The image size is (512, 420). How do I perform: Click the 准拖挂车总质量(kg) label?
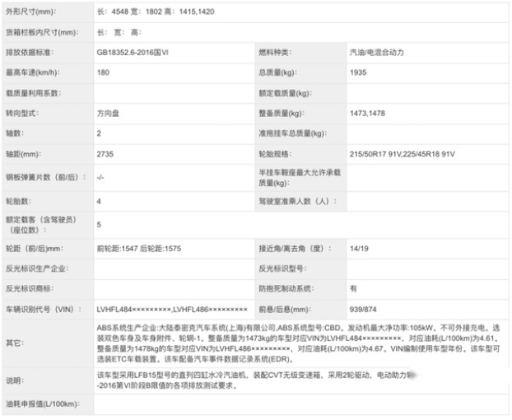[293, 133]
